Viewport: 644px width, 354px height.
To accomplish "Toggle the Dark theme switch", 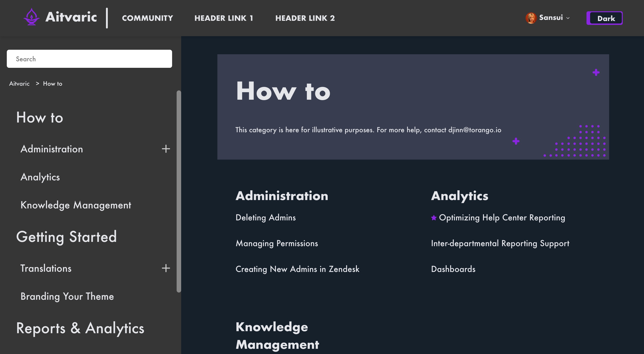I will pos(604,18).
